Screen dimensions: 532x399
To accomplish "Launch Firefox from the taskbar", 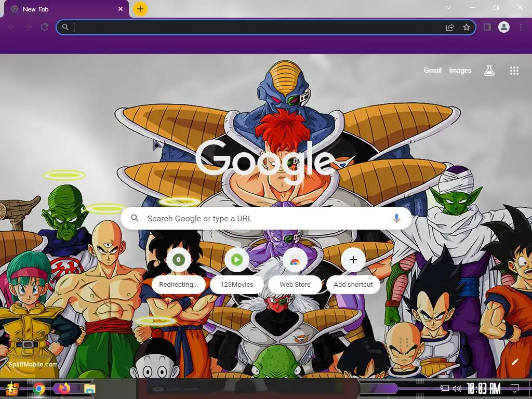I will tap(64, 389).
